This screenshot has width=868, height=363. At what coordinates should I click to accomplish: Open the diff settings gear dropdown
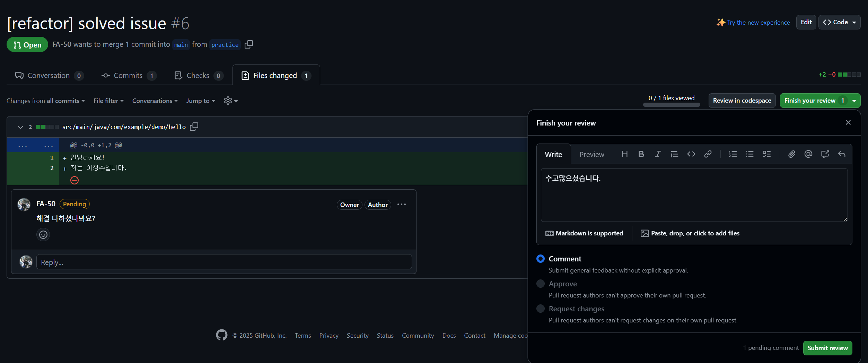231,101
